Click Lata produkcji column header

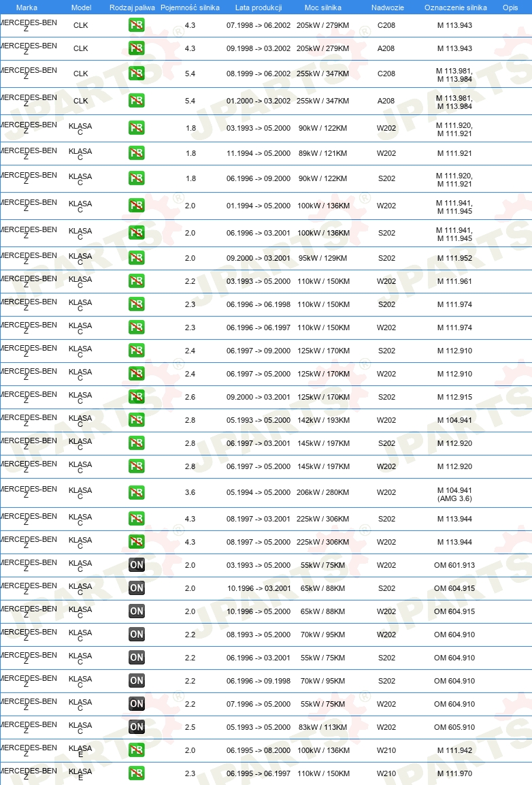pos(259,7)
